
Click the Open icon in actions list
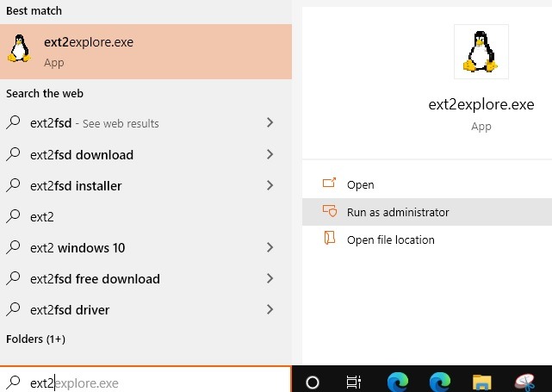click(329, 183)
